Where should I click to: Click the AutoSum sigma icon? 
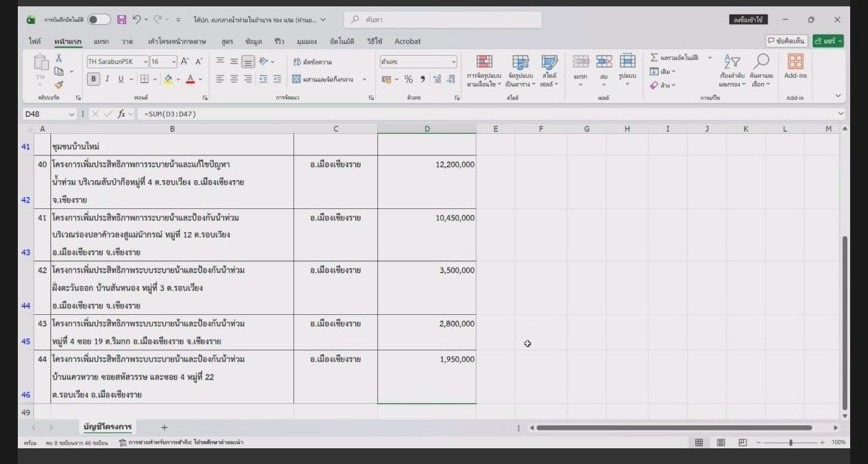654,58
